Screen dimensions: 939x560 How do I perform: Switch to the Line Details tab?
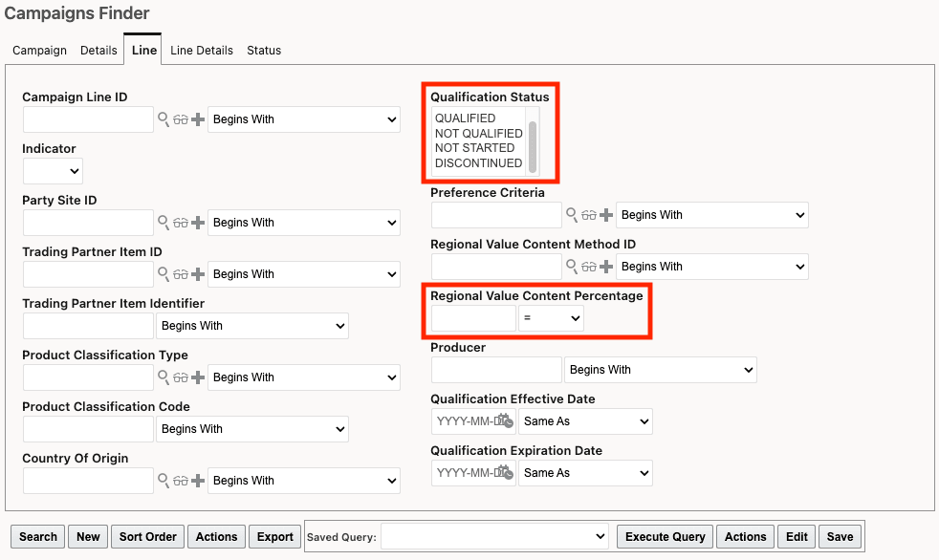202,51
